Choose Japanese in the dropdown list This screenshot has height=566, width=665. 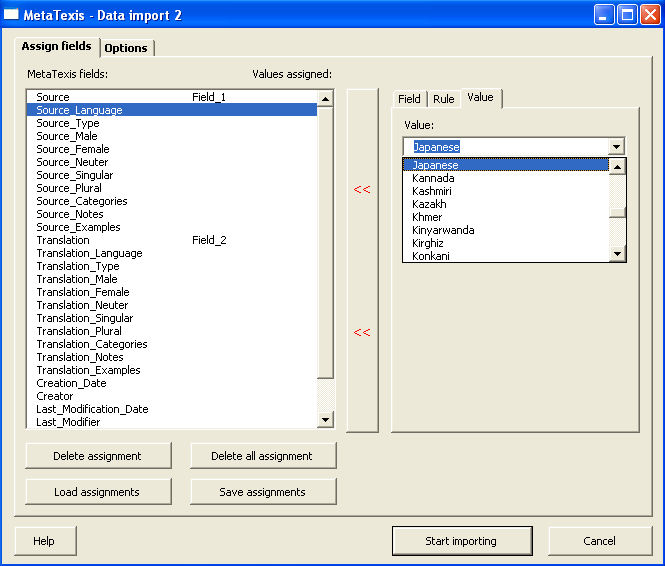pos(506,165)
